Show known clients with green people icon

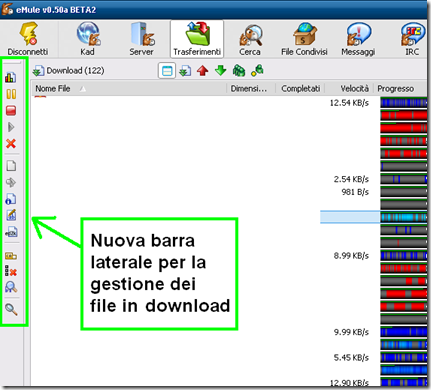coord(257,71)
